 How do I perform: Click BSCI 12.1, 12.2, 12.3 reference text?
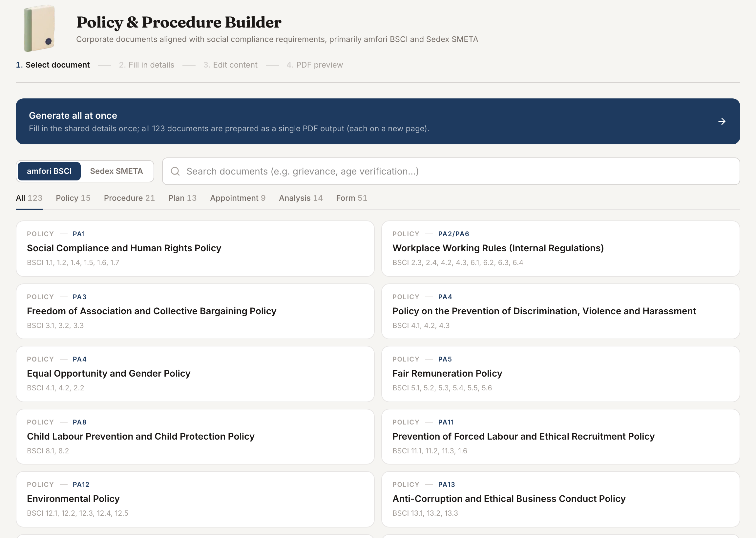pyautogui.click(x=77, y=513)
